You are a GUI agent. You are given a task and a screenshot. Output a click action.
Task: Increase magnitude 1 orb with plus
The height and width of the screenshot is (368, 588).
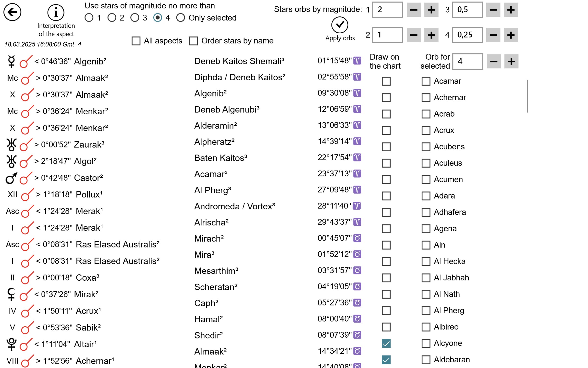click(431, 10)
